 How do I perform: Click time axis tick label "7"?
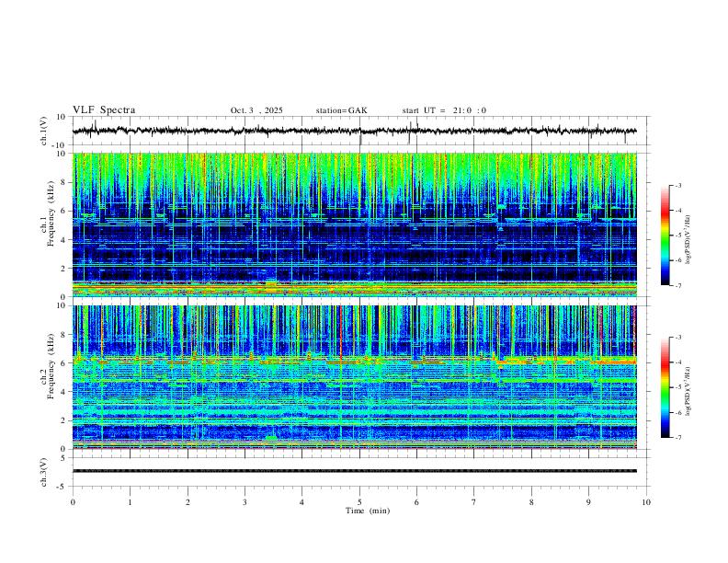coord(474,502)
